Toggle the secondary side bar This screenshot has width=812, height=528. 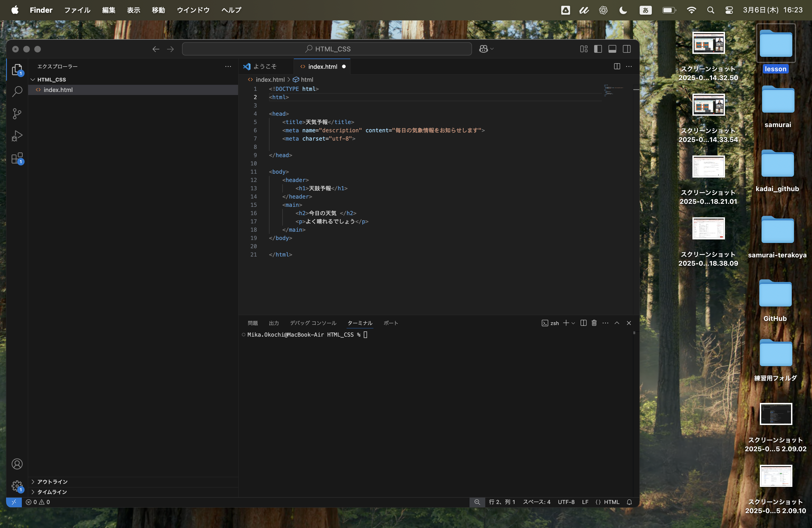627,49
